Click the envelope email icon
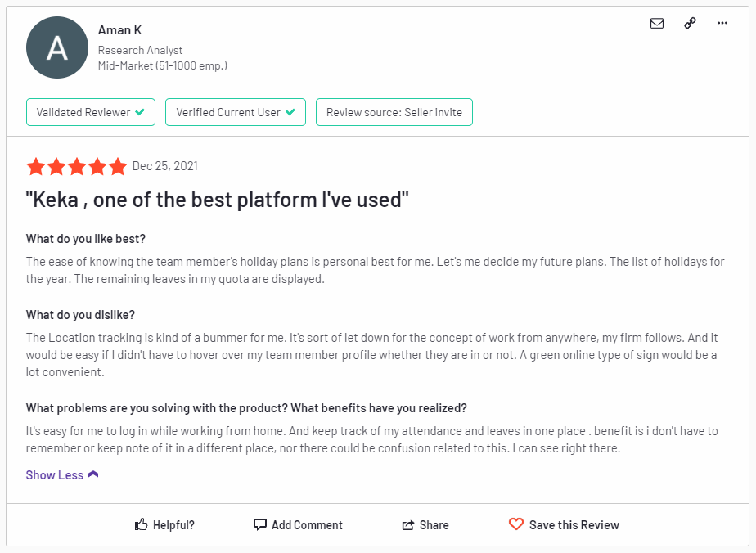 click(x=657, y=23)
